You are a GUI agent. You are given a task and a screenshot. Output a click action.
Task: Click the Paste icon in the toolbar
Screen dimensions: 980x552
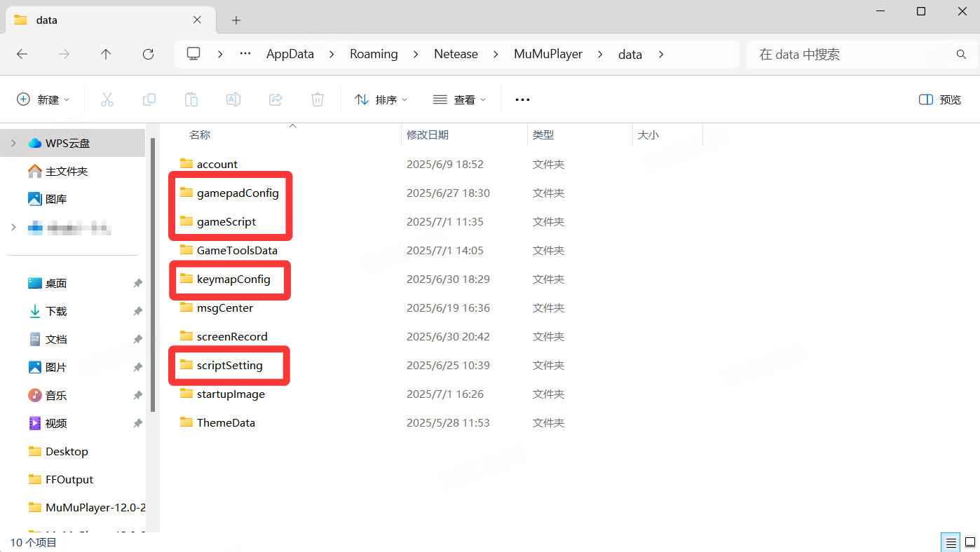pyautogui.click(x=191, y=99)
